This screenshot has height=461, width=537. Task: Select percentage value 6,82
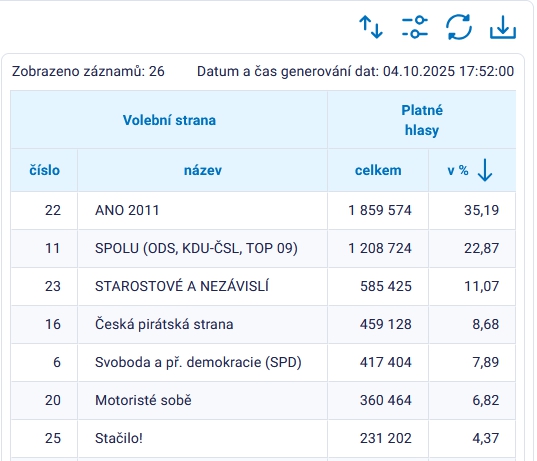[x=486, y=400]
